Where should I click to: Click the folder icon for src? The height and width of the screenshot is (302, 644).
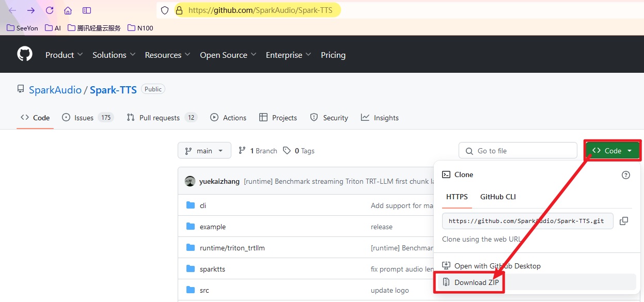coord(191,290)
